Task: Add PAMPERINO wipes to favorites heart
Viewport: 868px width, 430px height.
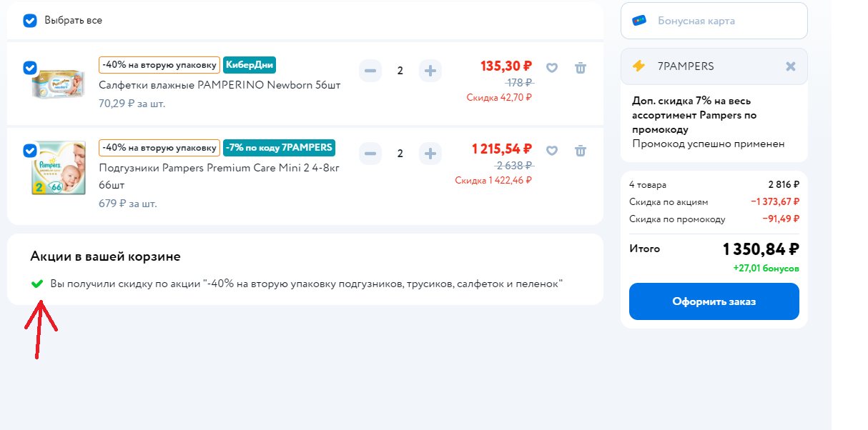Action: point(552,68)
